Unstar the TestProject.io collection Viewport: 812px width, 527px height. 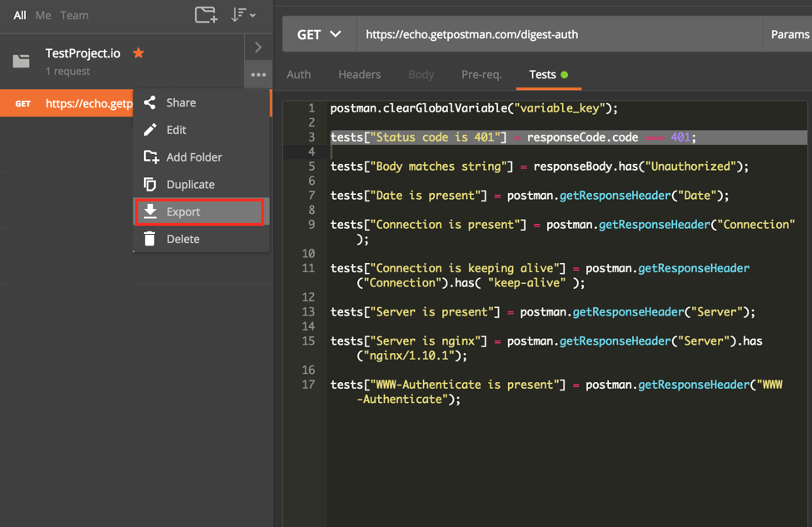(x=138, y=52)
